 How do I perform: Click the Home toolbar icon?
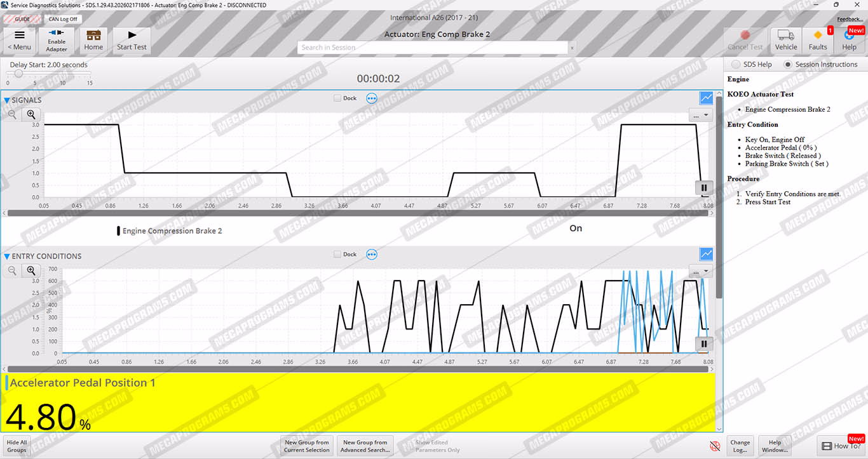coord(93,40)
